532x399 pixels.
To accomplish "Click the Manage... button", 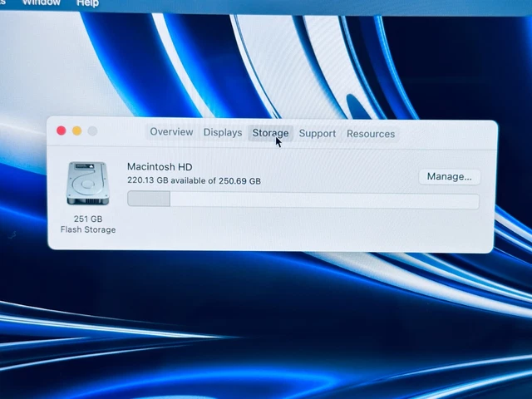I will (x=449, y=177).
